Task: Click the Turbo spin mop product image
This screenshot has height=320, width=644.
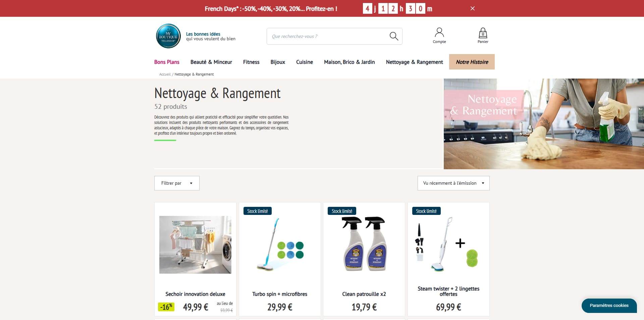Action: coord(280,245)
